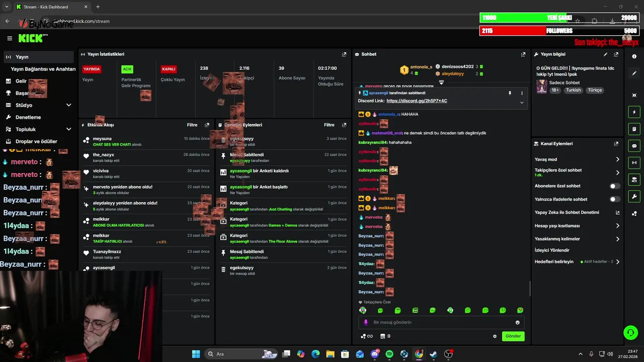Click the broadcast signal icon in right sidebar

click(634, 162)
